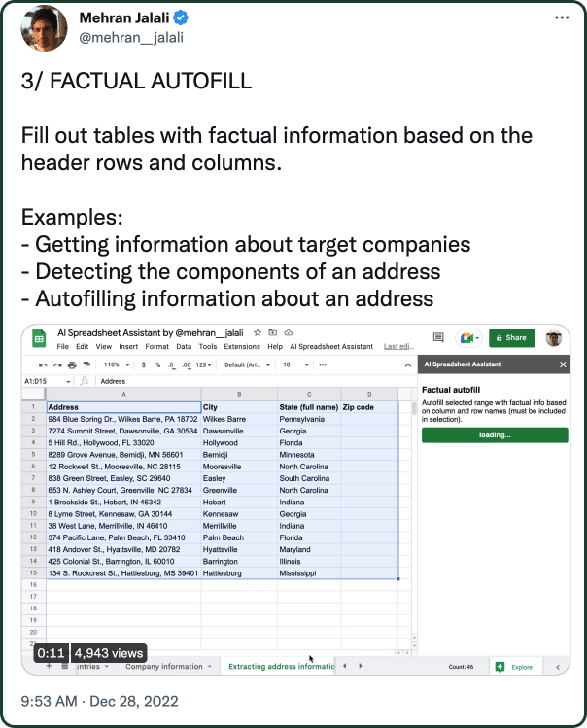
Task: Click address cell '5 Hill Rd., Hollywood, FL 33020'
Action: coord(123,443)
